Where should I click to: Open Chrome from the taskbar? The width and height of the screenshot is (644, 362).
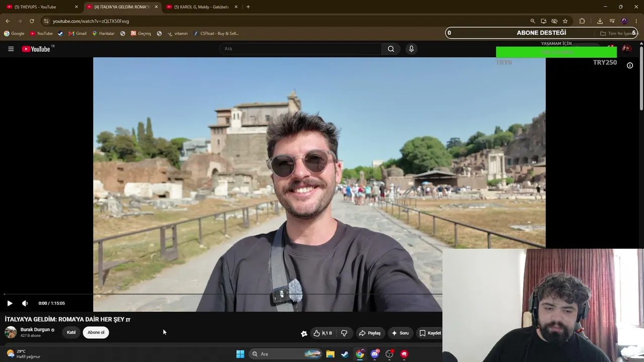point(360,354)
